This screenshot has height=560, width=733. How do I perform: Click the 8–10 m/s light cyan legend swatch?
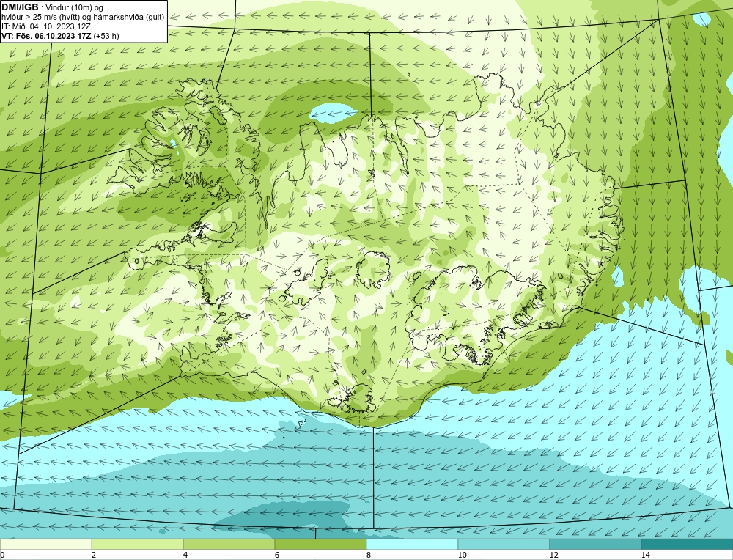(412, 544)
